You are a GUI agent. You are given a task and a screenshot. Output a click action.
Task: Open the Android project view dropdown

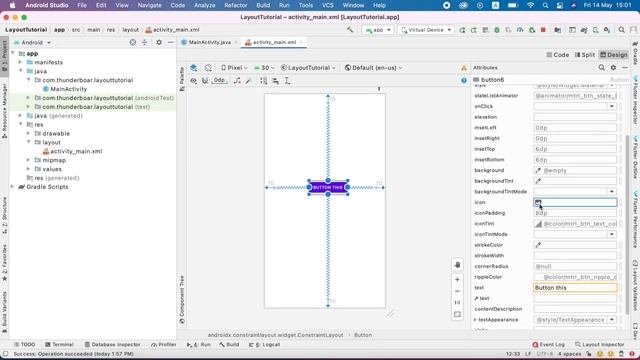point(33,42)
